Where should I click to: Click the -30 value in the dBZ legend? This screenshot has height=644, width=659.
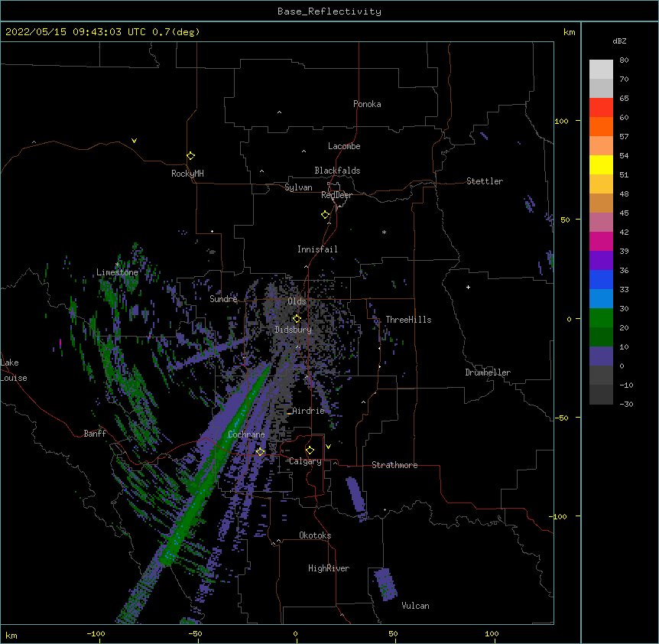626,405
